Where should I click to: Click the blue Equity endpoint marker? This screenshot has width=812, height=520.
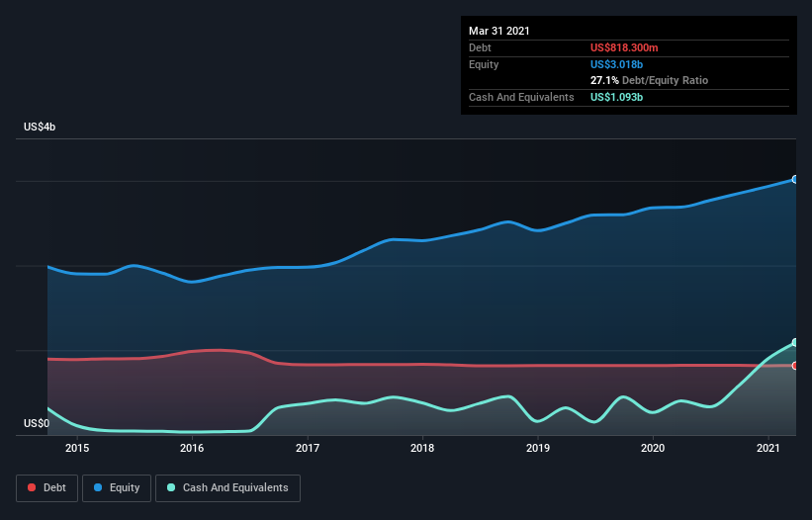click(x=795, y=180)
